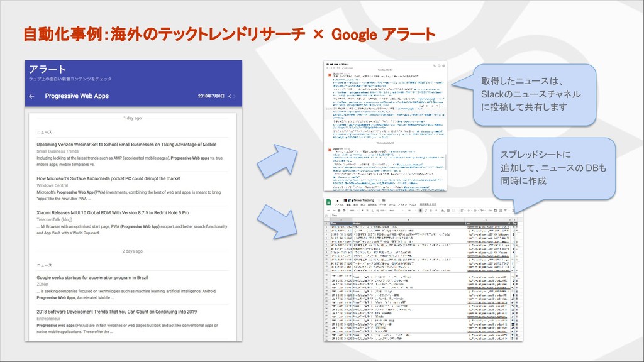Open the Microsoft Surface Andromeda headline
Screen dimensions: 644x362
pos(108,178)
